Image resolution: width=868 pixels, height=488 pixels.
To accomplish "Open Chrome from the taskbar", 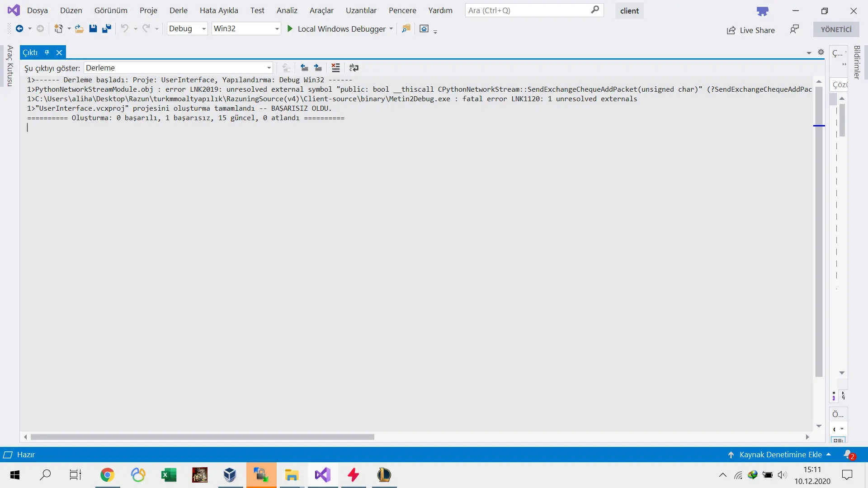I will 108,475.
